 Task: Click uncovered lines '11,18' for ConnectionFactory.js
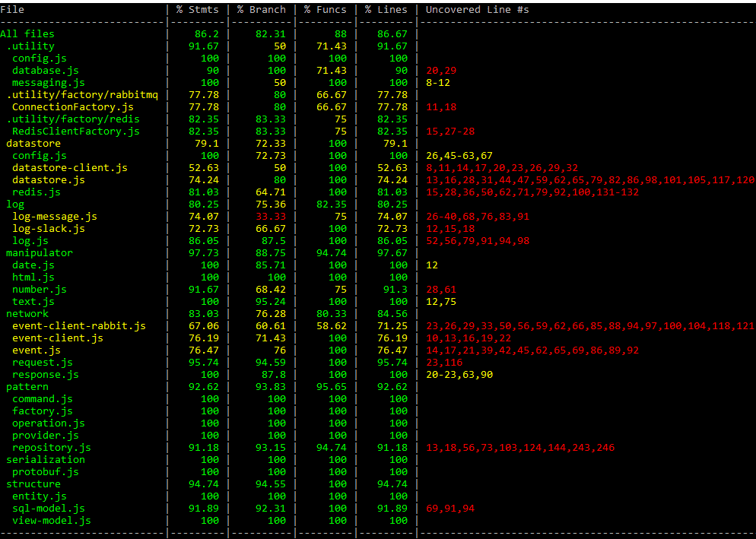click(x=441, y=107)
